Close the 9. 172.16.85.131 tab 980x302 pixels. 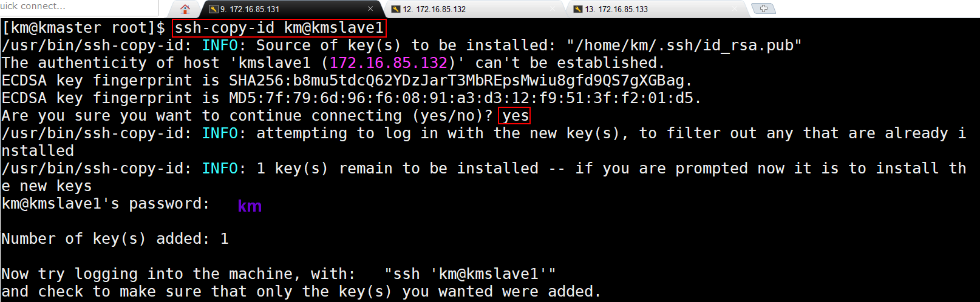click(370, 8)
